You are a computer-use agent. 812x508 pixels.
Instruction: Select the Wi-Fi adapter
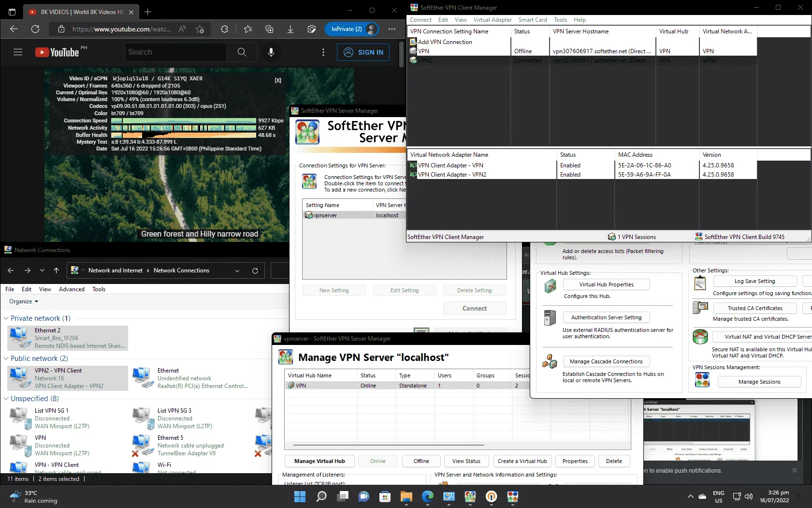190,467
